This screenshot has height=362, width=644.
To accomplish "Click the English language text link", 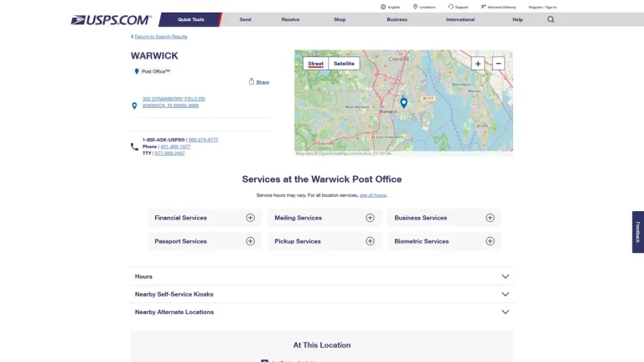I will click(394, 7).
